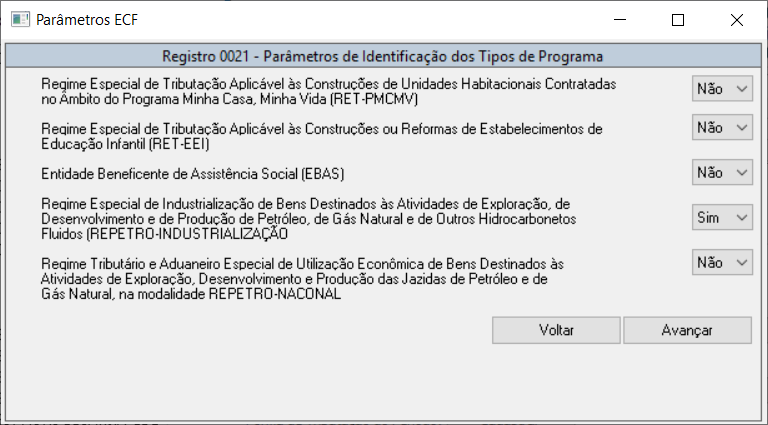Click the Parâmetros ECF title bar text

[87, 20]
